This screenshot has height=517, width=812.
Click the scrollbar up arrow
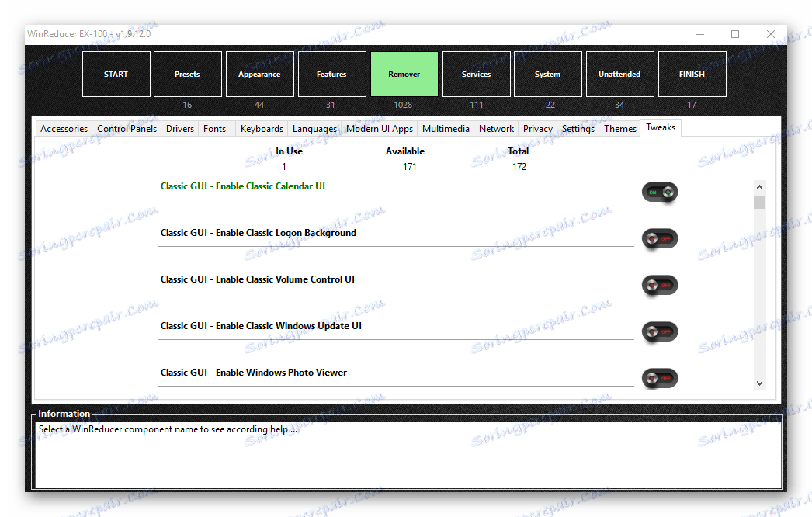[759, 187]
